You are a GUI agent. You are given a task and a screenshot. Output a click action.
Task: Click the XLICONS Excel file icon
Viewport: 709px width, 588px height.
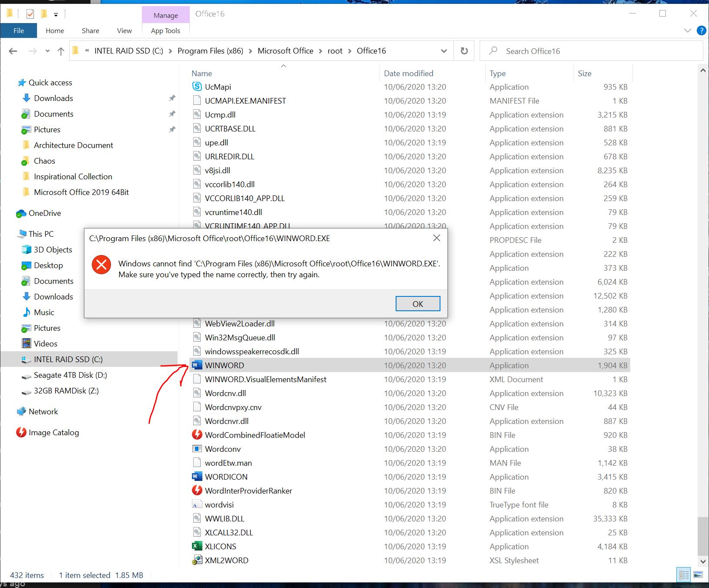pos(197,546)
